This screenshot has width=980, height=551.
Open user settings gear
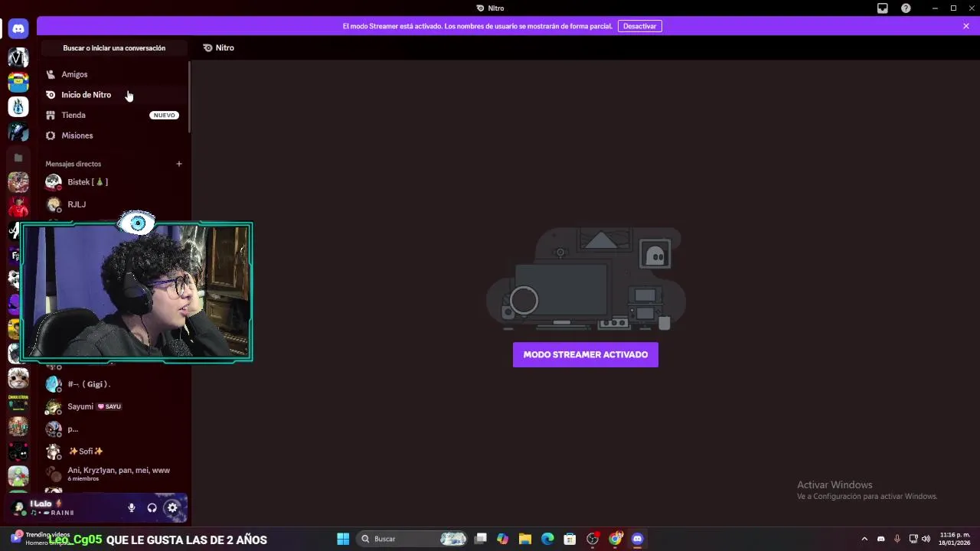(172, 507)
